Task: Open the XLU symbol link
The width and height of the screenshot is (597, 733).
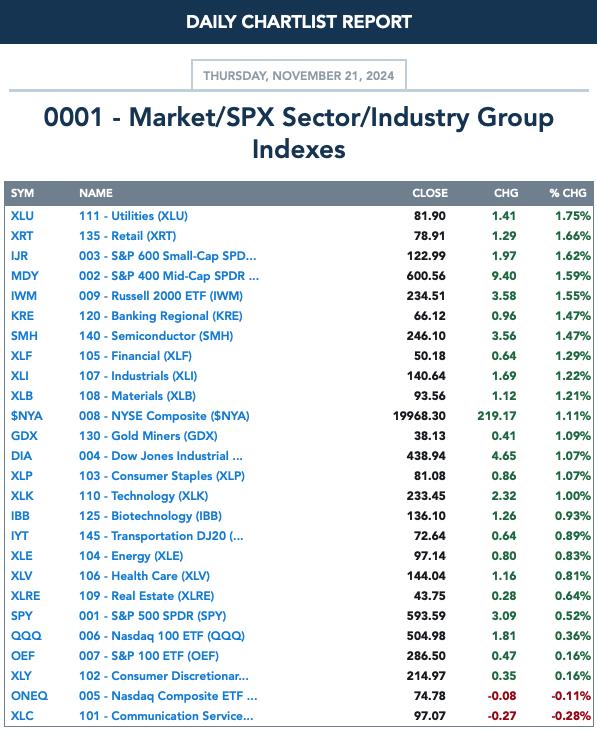Action: [22, 216]
